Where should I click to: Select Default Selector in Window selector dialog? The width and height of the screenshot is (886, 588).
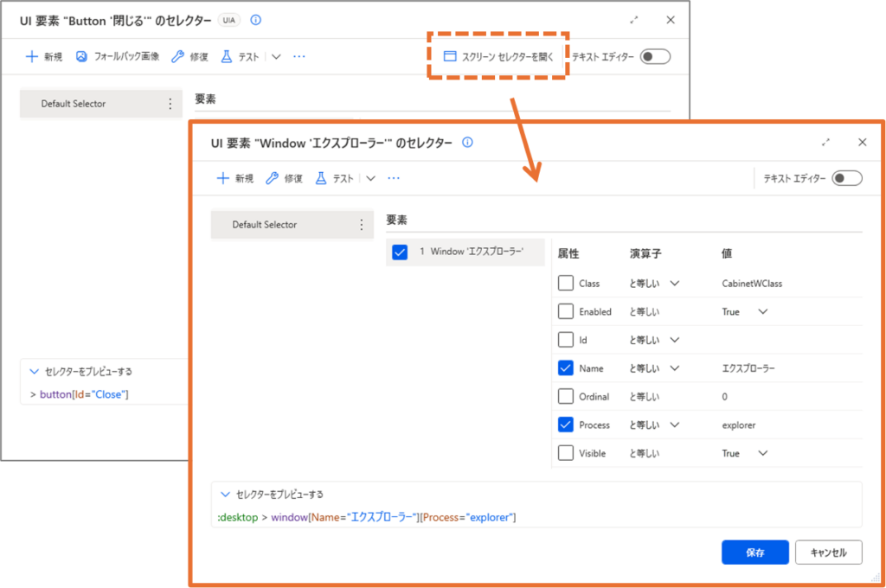[x=292, y=225]
